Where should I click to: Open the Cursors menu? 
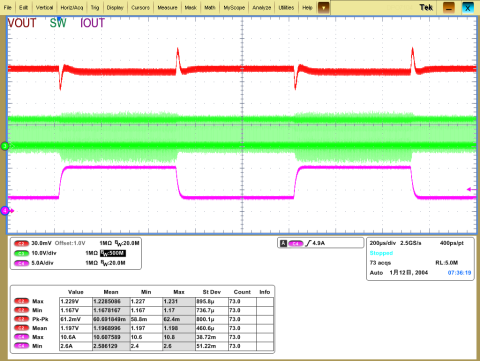(140, 7)
